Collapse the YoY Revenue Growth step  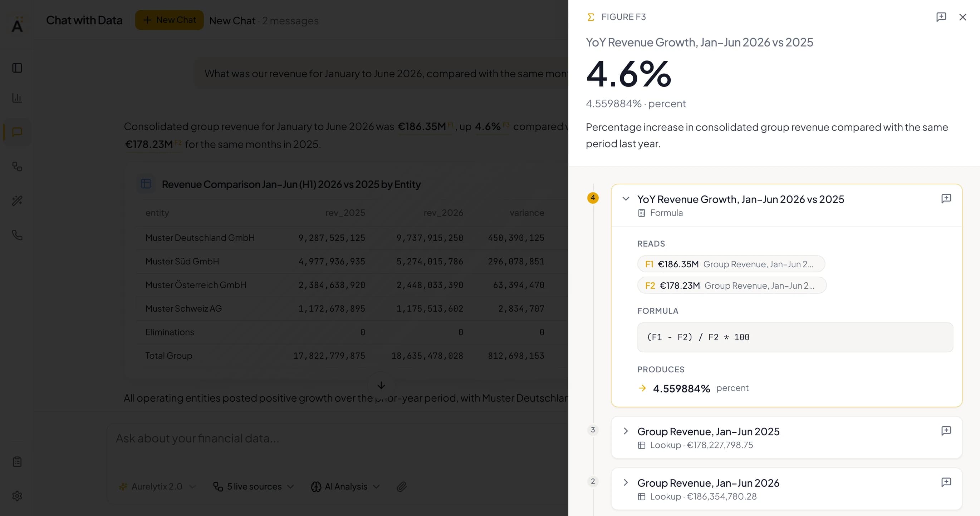(x=626, y=199)
